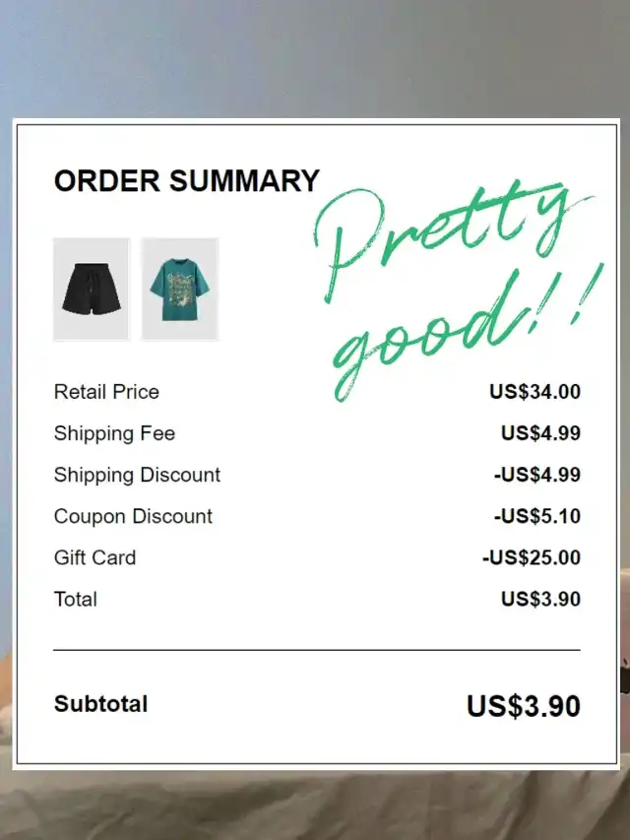
Task: Click the divider line above Subtotal
Action: tap(317, 650)
